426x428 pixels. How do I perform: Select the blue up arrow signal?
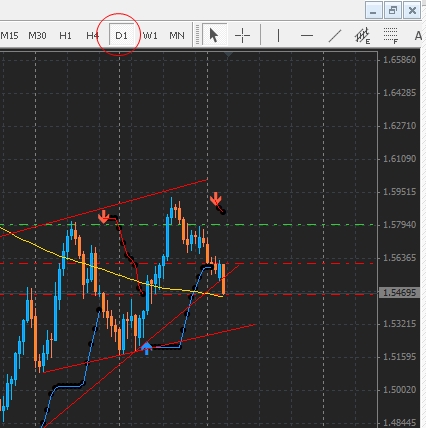coord(146,348)
